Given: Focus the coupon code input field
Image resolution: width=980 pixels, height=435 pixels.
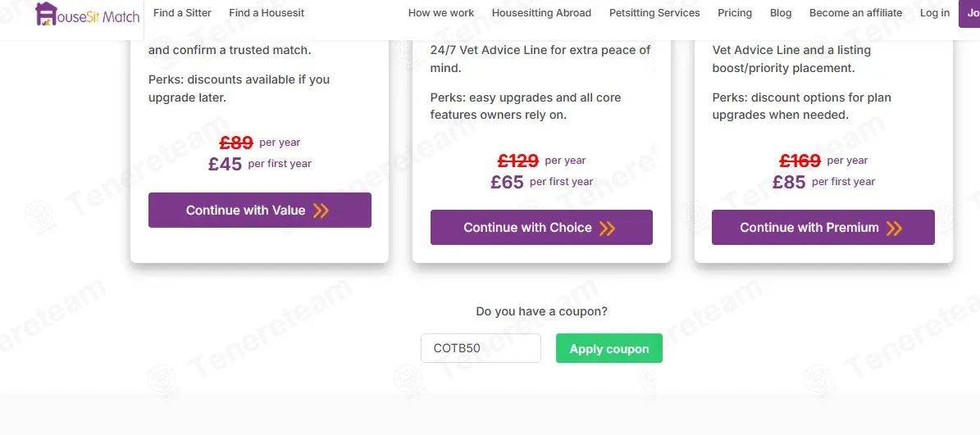Looking at the screenshot, I should click(481, 348).
